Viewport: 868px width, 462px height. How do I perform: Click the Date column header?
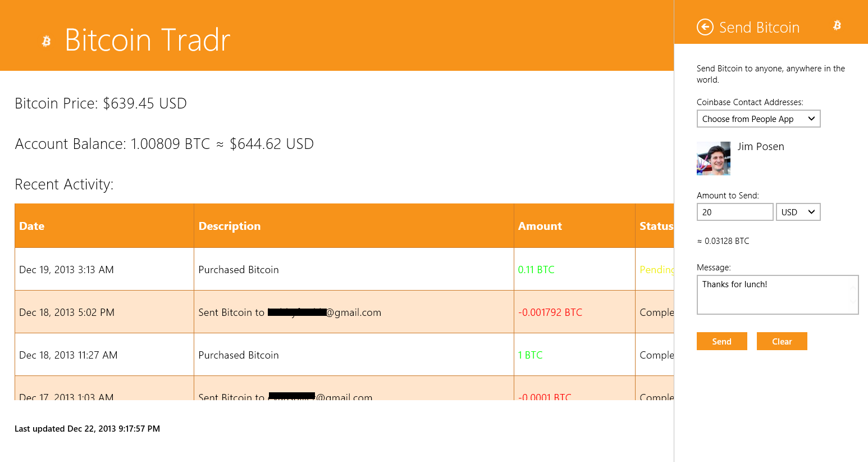[x=32, y=226]
